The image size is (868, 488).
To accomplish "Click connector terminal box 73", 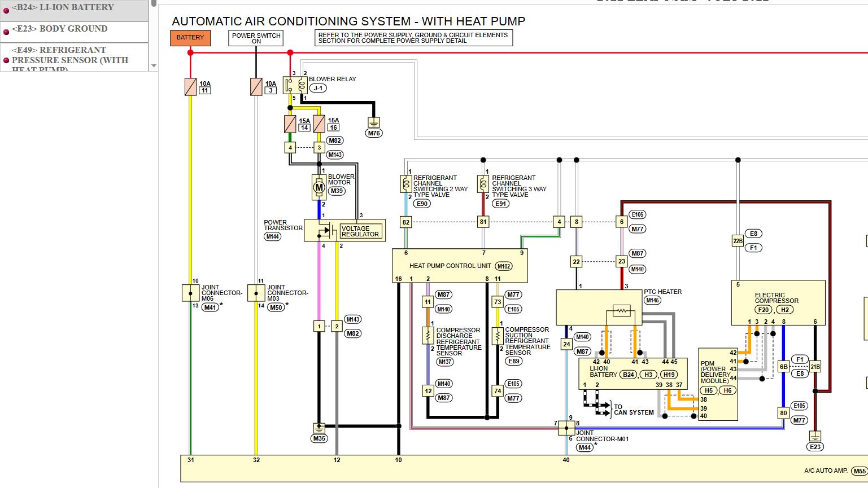I will [x=498, y=302].
